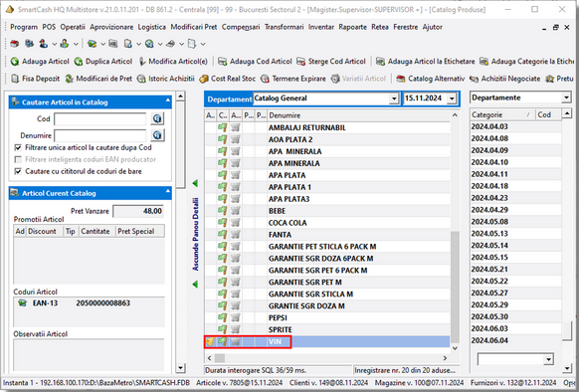
Task: Click the red-capped user icon in toolbar
Action: tap(43, 44)
